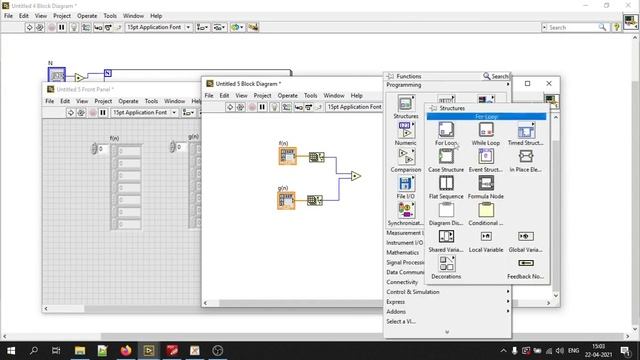The image size is (640, 360).
Task: Pause execution in Untitled 4 toolbar
Action: point(62,27)
